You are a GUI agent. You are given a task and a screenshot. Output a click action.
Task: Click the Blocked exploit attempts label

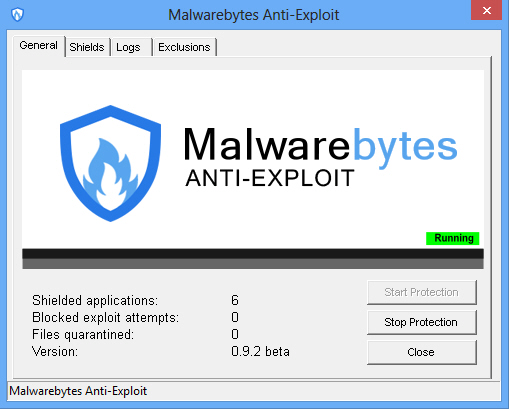click(105, 317)
